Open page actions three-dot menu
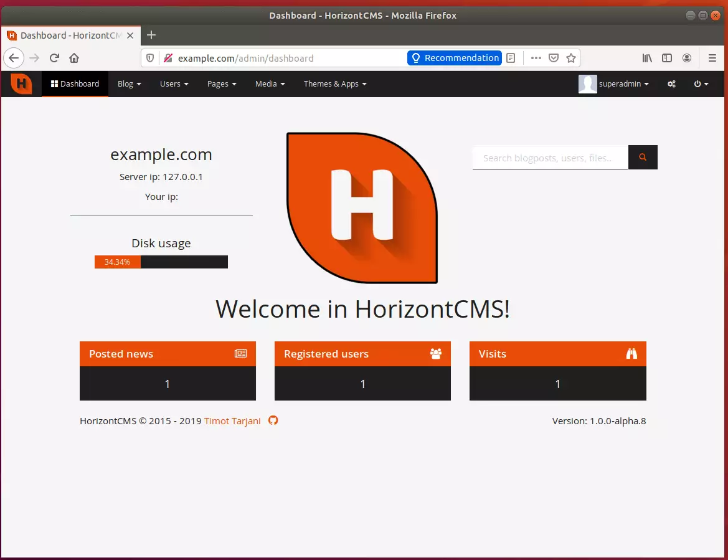The width and height of the screenshot is (728, 560). point(536,58)
